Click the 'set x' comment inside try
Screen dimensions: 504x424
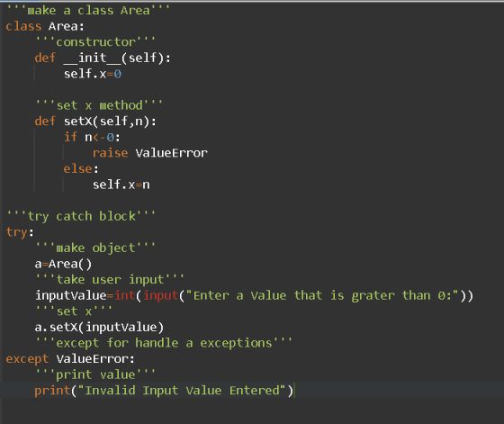pyautogui.click(x=74, y=311)
